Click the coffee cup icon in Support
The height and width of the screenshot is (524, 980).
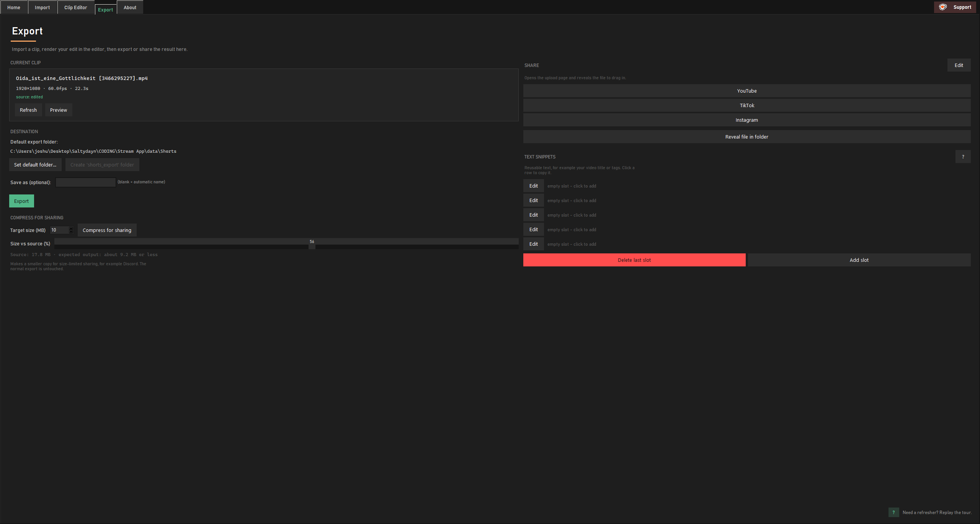[x=943, y=7]
